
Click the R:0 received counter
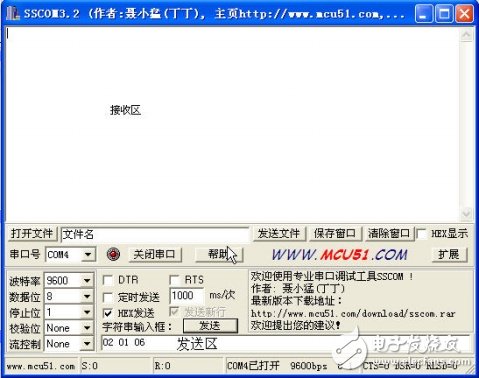coord(162,366)
